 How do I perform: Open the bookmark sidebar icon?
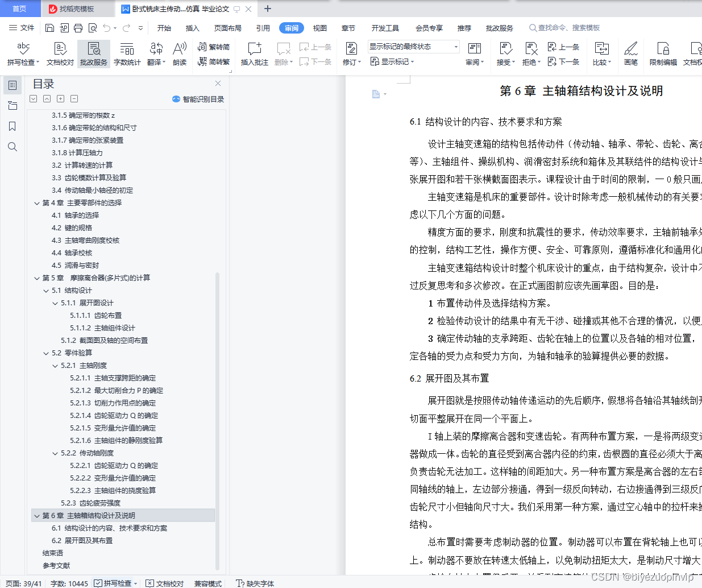tap(13, 126)
